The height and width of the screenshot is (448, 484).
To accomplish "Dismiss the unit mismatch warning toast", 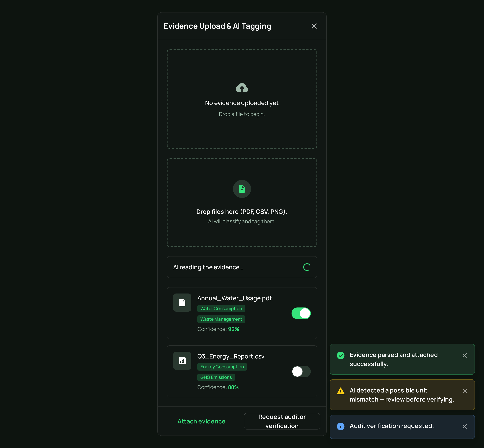I will click(x=465, y=391).
